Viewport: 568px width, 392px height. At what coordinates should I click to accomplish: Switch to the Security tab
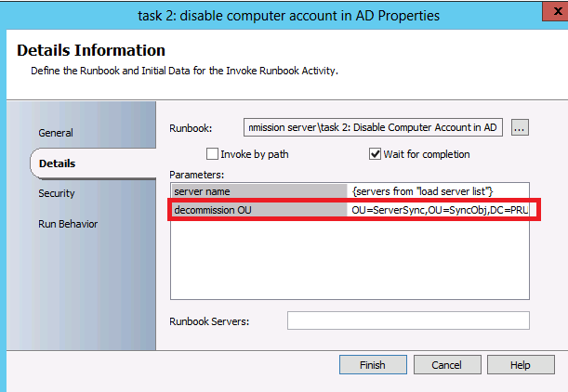[57, 193]
